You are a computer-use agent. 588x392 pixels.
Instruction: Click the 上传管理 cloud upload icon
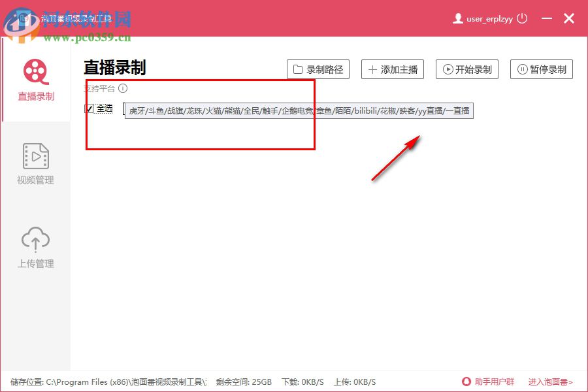(x=35, y=240)
